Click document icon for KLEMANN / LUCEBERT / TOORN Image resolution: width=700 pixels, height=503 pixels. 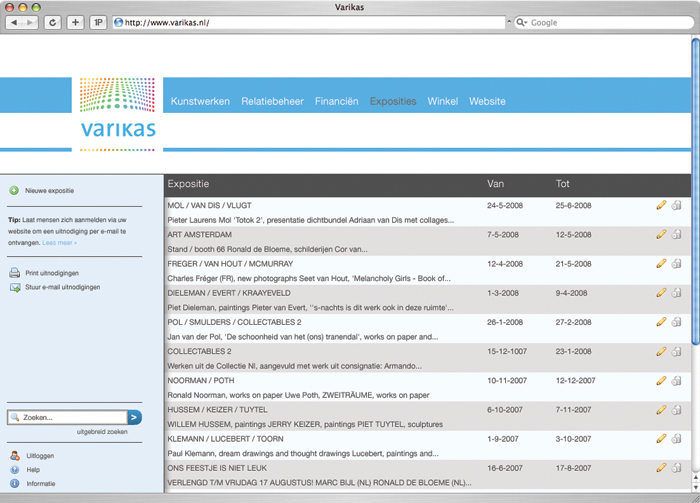click(677, 439)
